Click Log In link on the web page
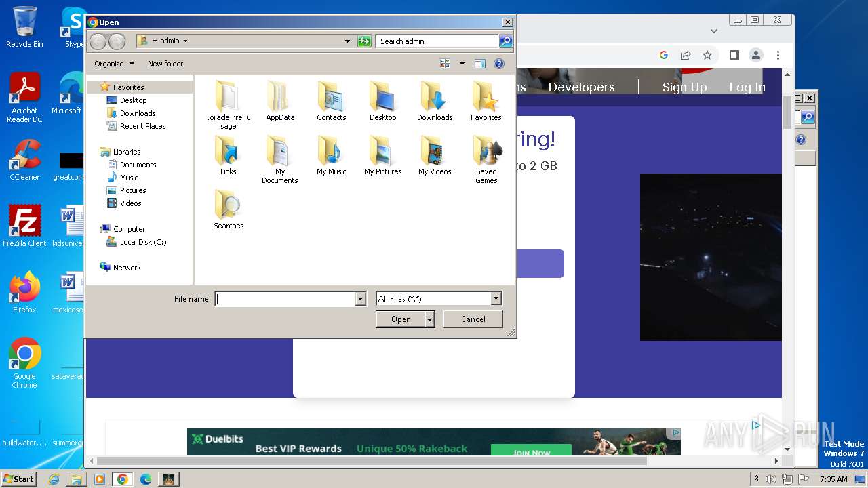 [x=747, y=87]
